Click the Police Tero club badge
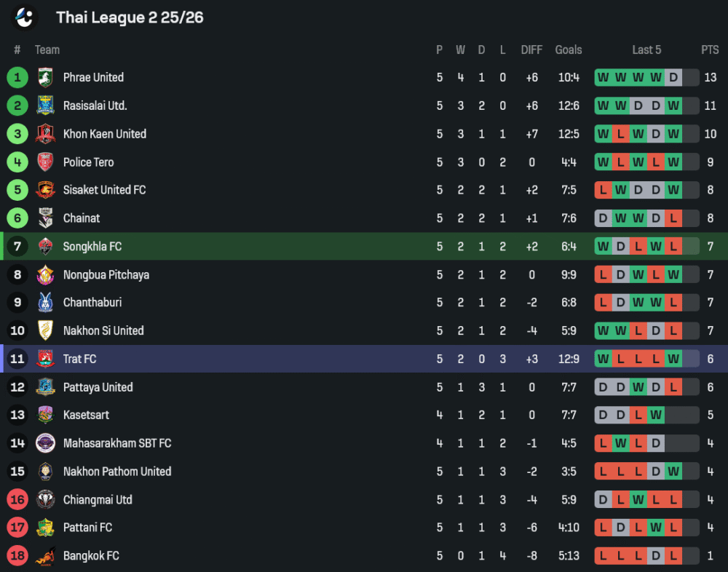The height and width of the screenshot is (572, 728). click(45, 162)
